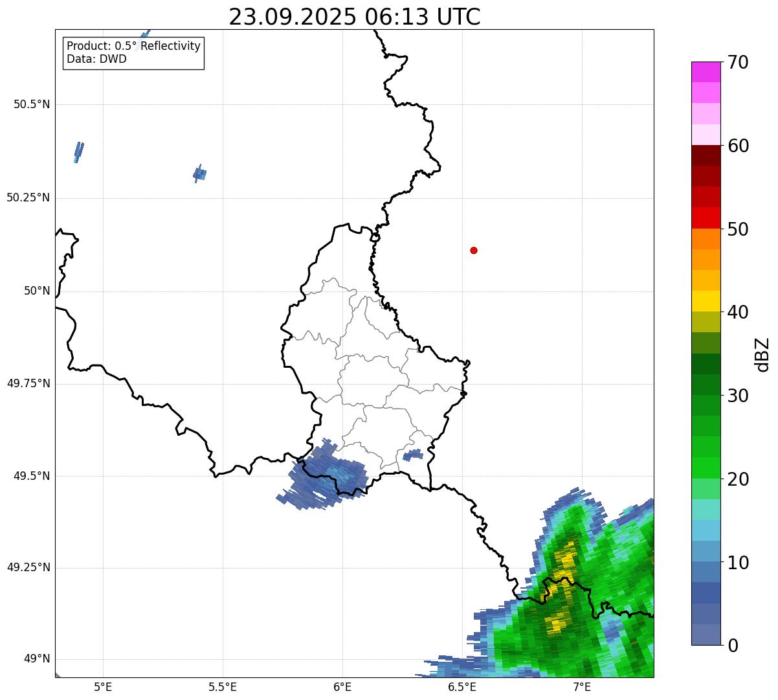The height and width of the screenshot is (700, 778).
Task: Click the bright red colorbar swatch above 50
Action: coord(706,218)
